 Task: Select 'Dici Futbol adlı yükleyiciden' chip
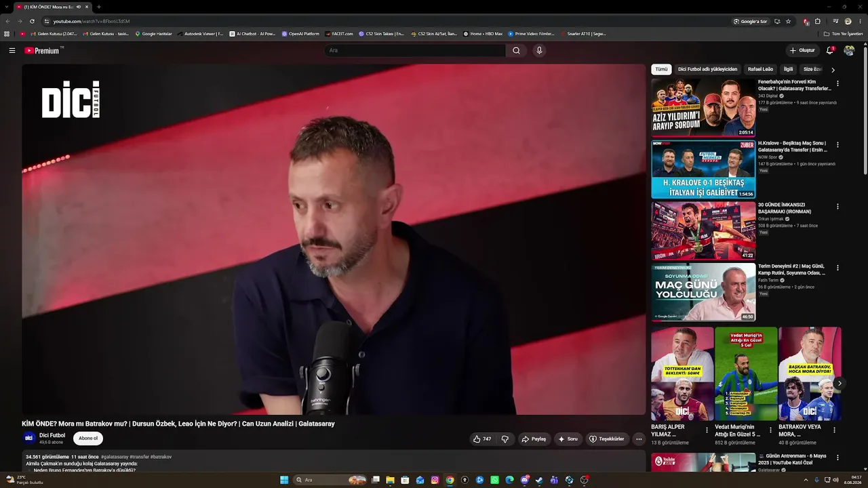tap(707, 69)
